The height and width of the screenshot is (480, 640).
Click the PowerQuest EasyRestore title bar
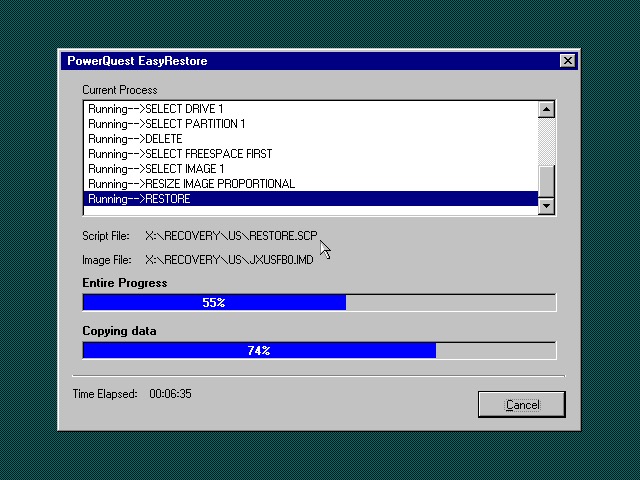pos(300,61)
